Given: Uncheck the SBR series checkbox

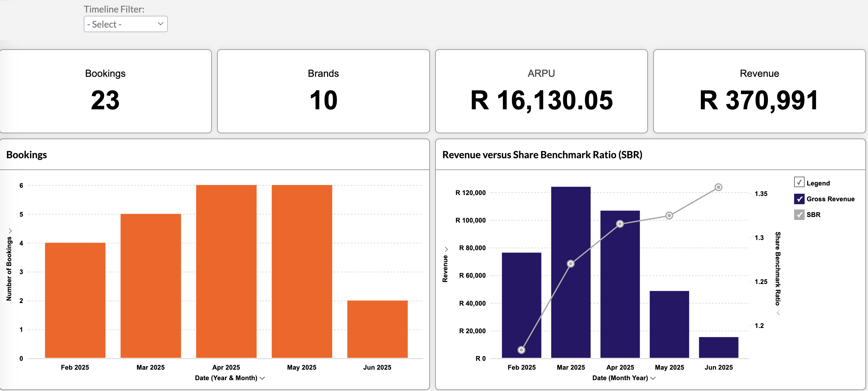Looking at the screenshot, I should [x=799, y=214].
